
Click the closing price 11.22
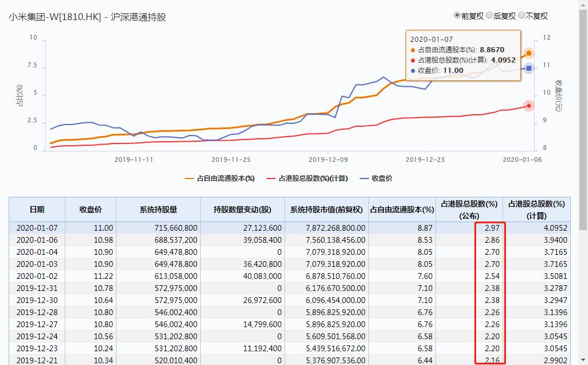coord(103,275)
